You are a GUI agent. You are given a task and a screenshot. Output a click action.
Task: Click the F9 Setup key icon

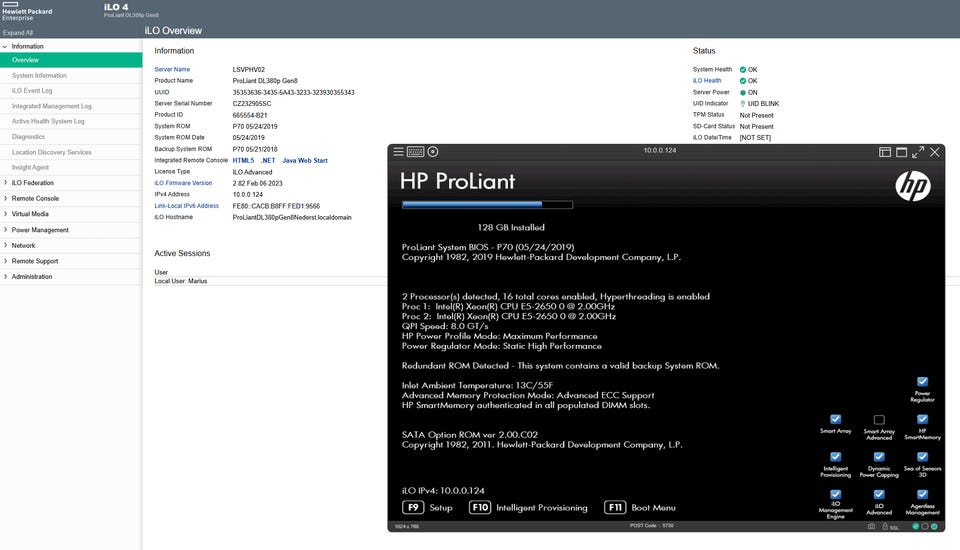point(413,507)
